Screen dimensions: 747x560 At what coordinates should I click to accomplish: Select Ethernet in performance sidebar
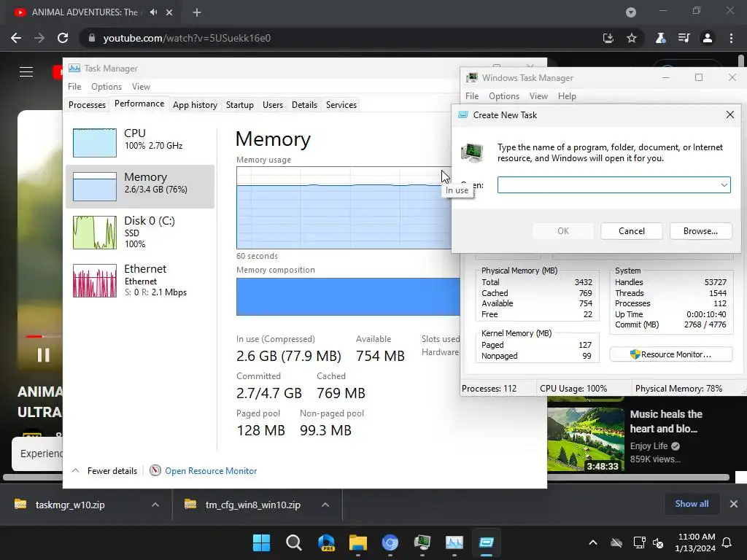click(140, 281)
